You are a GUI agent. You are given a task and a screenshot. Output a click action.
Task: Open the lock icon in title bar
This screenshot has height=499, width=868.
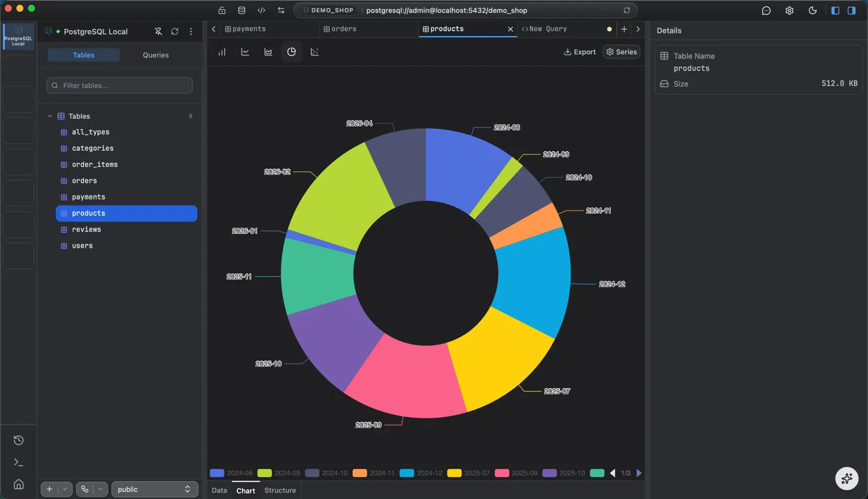tap(222, 10)
